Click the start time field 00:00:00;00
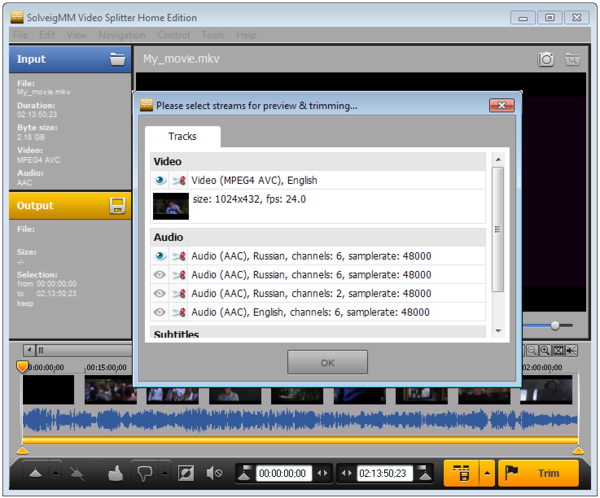 click(x=284, y=474)
